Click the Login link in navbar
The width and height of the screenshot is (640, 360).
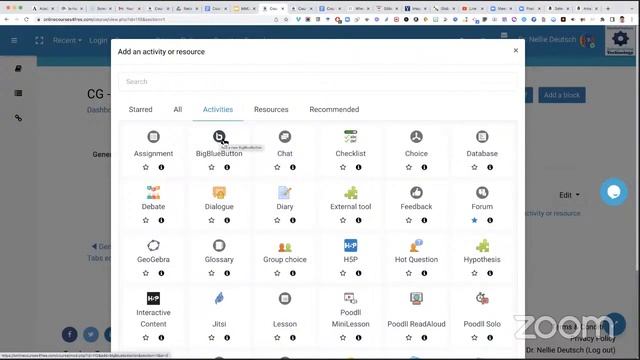coord(98,40)
